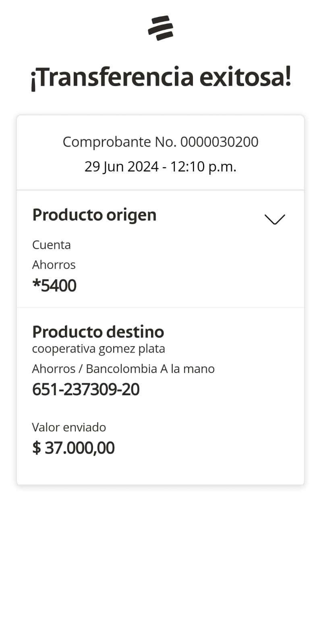Click the date 29 Jun 2024 - 12:10 p.m.
Screen dimensions: 321x644
[x=160, y=167]
